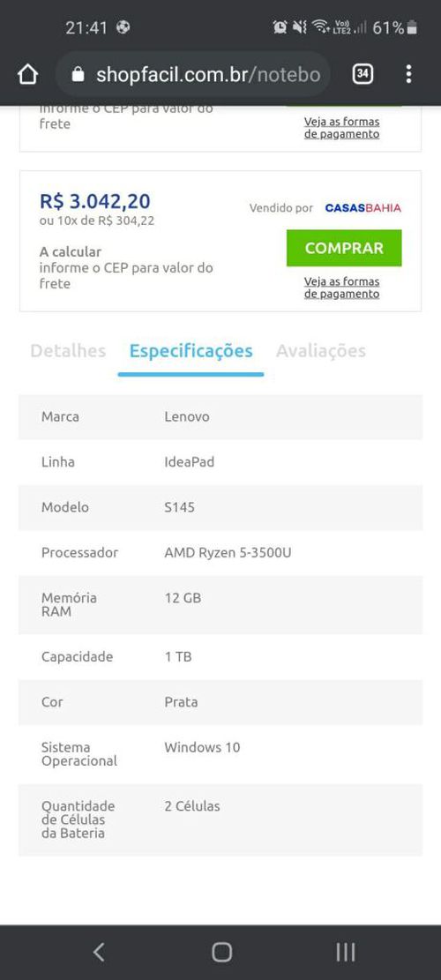
Task: Tap the battery status icon
Action: [x=412, y=27]
